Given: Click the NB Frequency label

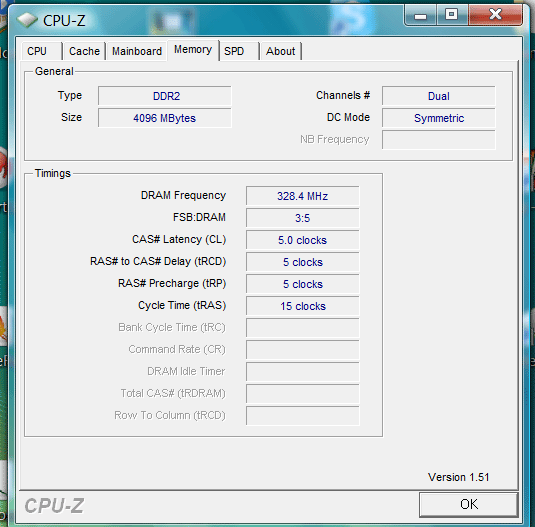Looking at the screenshot, I should (334, 140).
